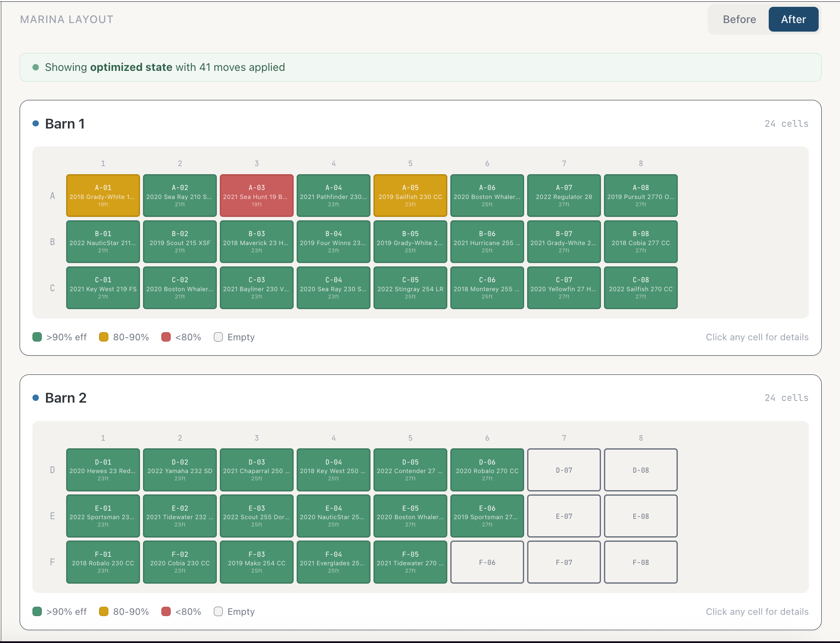Viewport: 840px width, 643px height.
Task: Click the Empty legend box in Barn 2
Action: [218, 612]
